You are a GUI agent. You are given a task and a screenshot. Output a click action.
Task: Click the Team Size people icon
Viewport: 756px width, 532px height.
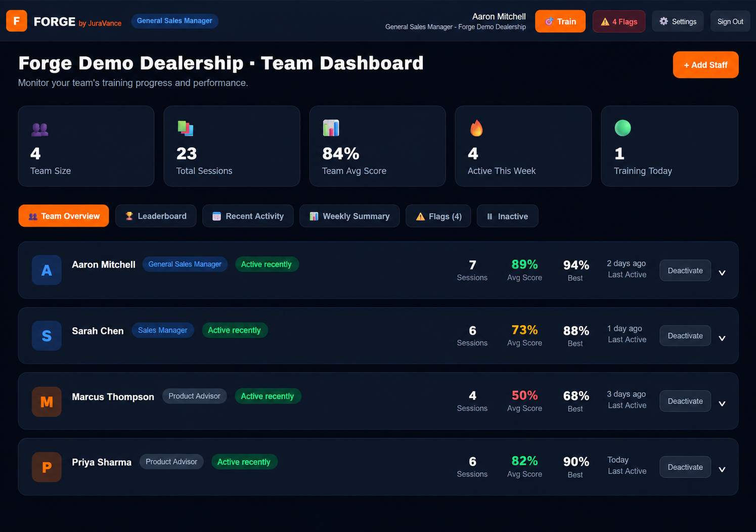(40, 129)
